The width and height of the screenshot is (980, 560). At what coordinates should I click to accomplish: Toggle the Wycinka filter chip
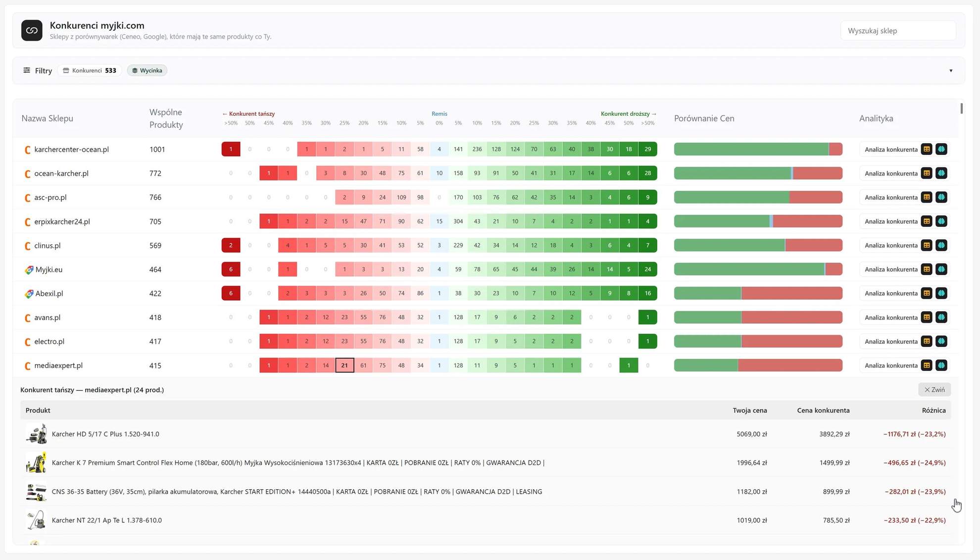point(147,70)
